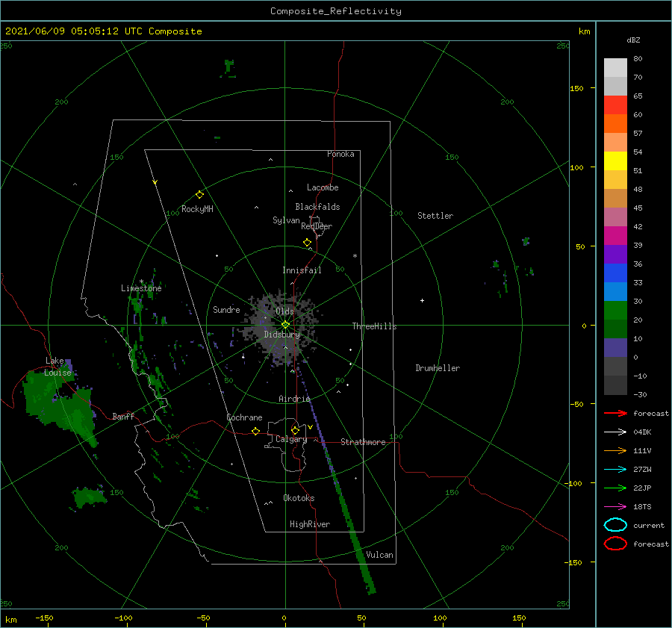Click the red forecast ellipse icon
The height and width of the screenshot is (628, 672).
point(615,544)
